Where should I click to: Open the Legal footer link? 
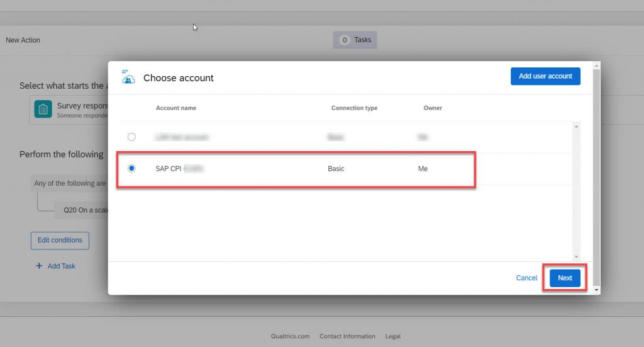pos(392,336)
